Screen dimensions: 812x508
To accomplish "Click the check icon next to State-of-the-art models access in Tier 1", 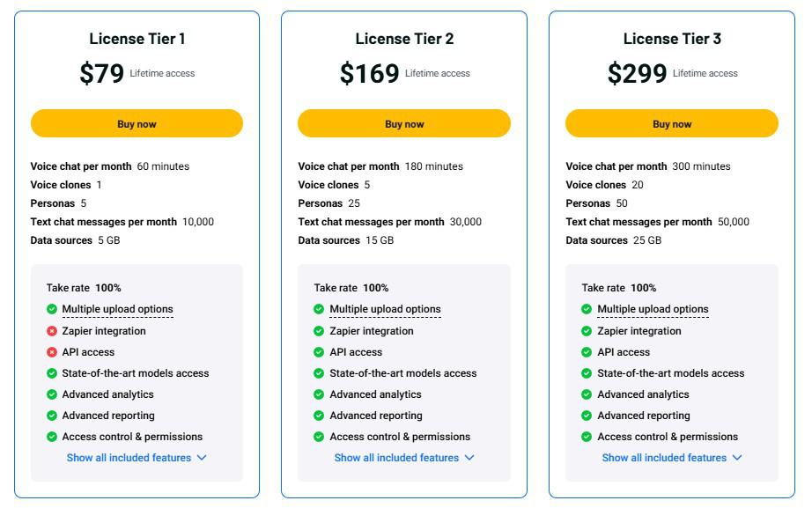I will click(x=53, y=373).
